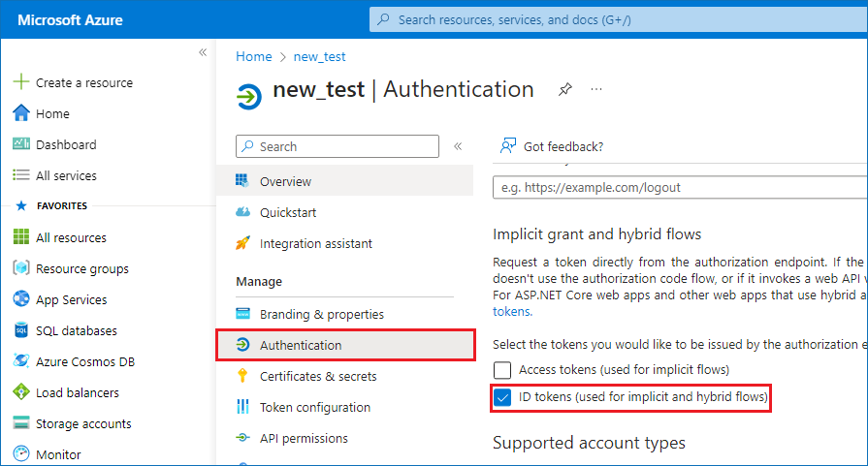This screenshot has width=868, height=466.
Task: Click the Storage accounts icon
Action: pyautogui.click(x=21, y=422)
